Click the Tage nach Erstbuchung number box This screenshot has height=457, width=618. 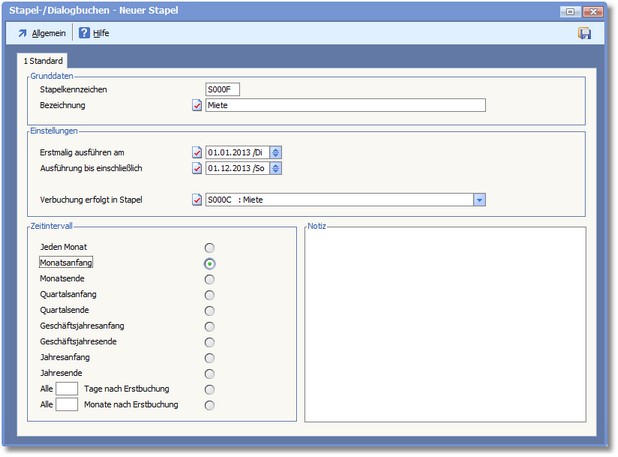click(66, 389)
